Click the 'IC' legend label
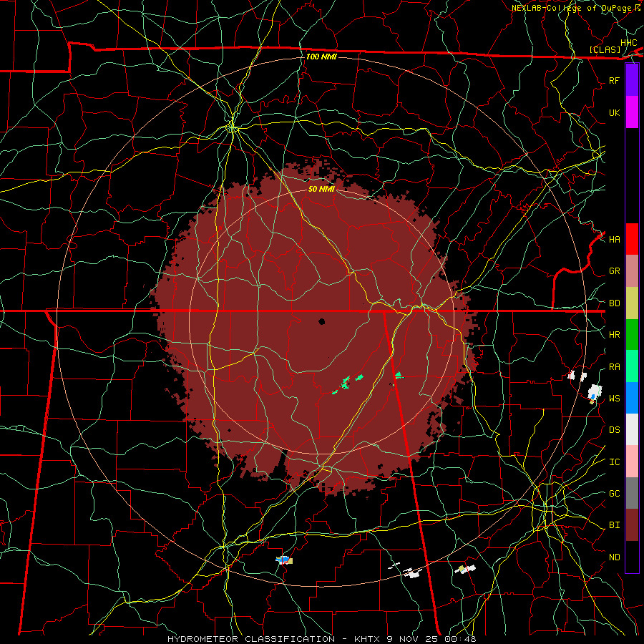644x644 pixels. coord(615,462)
